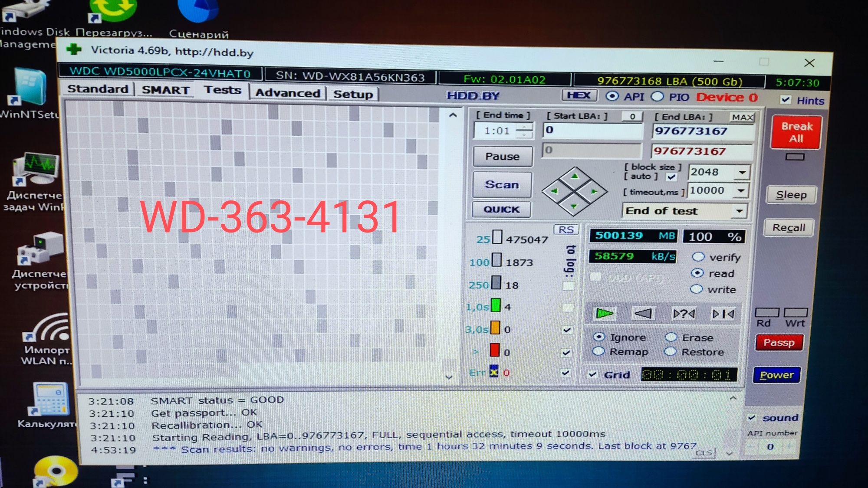868x488 pixels.
Task: Click the scan grid scroll-down arrow
Action: 449,377
